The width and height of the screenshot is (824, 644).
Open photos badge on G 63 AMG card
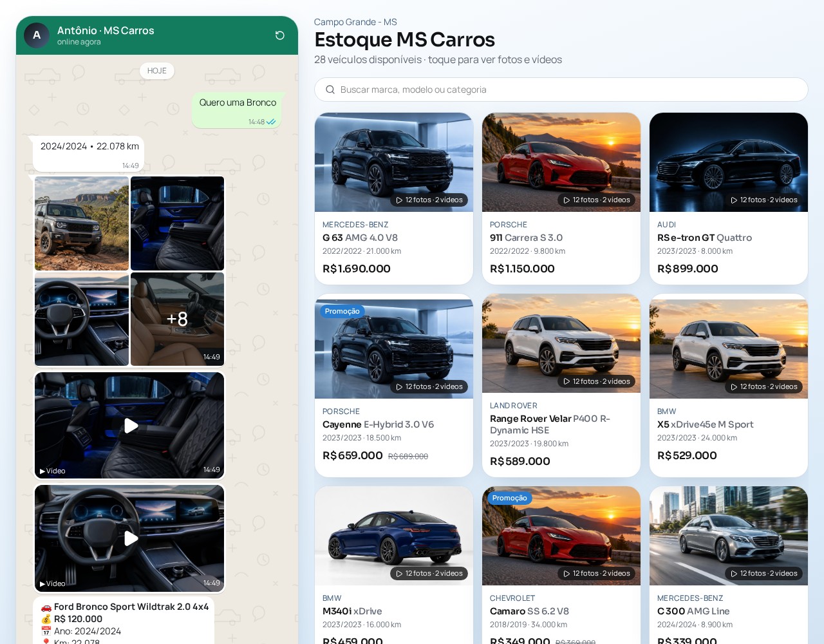[x=429, y=200]
